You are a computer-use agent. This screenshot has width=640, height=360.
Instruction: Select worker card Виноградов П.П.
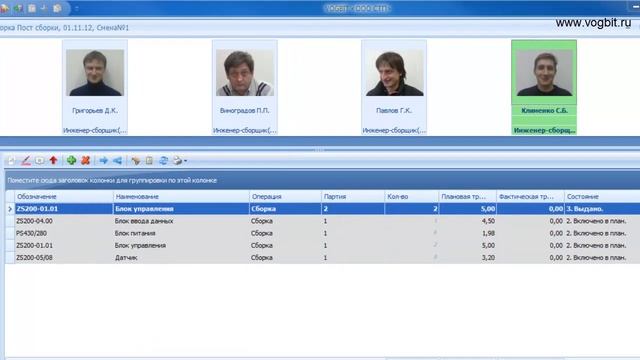(244, 87)
